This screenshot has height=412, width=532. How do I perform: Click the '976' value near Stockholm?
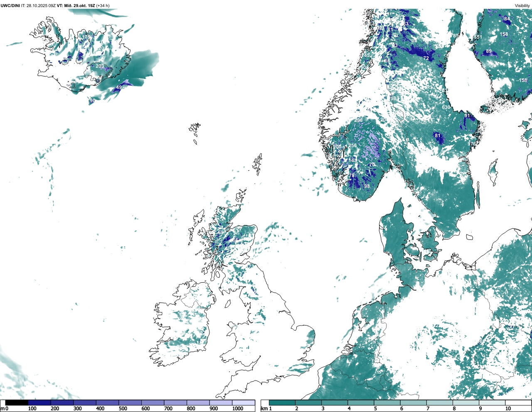click(x=472, y=144)
